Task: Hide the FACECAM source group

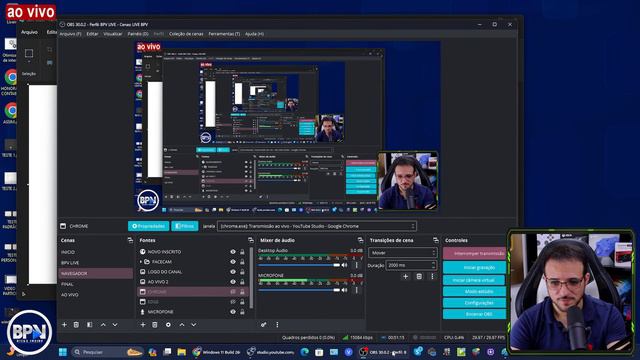Action: (x=233, y=262)
